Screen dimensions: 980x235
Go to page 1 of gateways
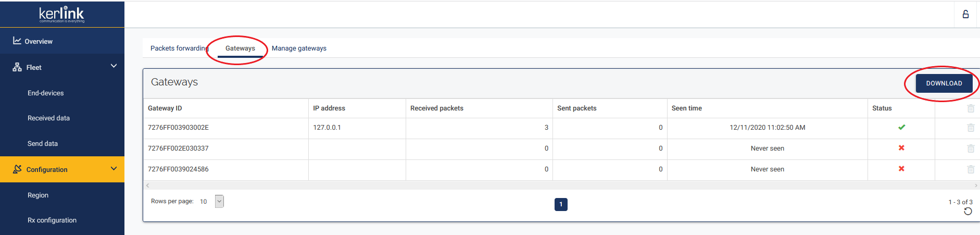(x=561, y=204)
